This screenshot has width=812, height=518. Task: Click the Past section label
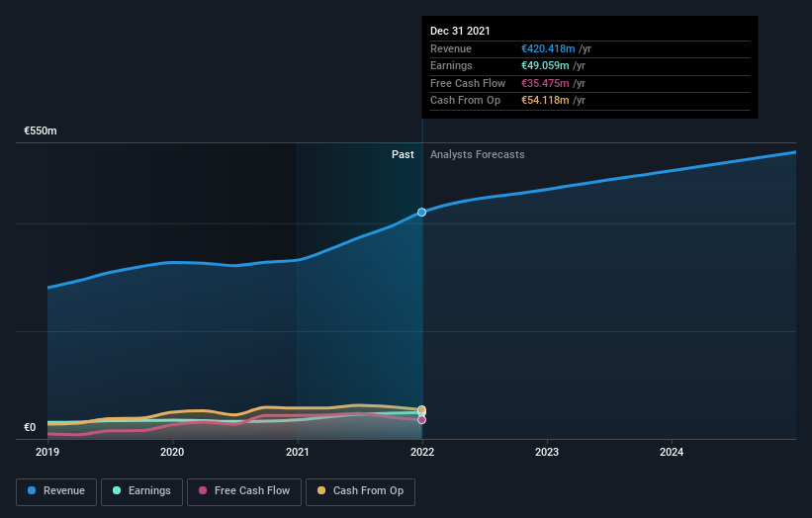point(403,155)
